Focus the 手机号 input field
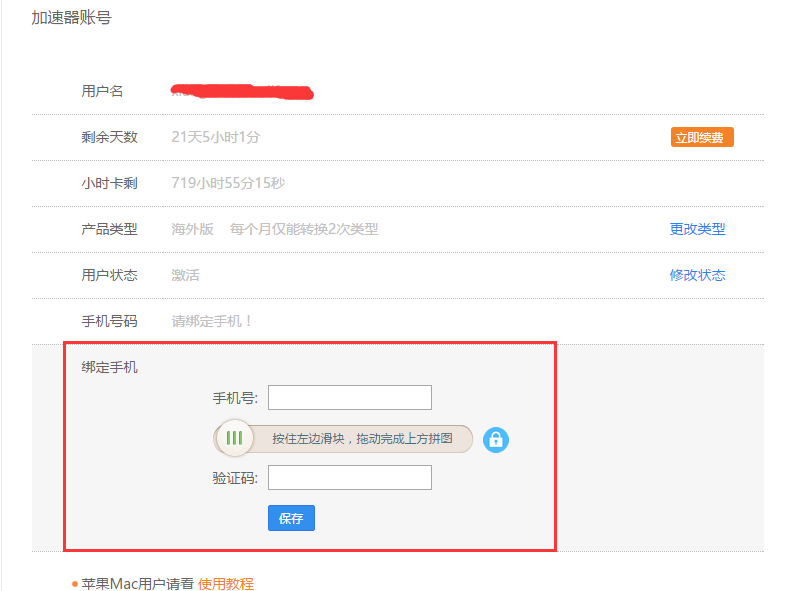Screen dimensions: 794x591 click(350, 398)
